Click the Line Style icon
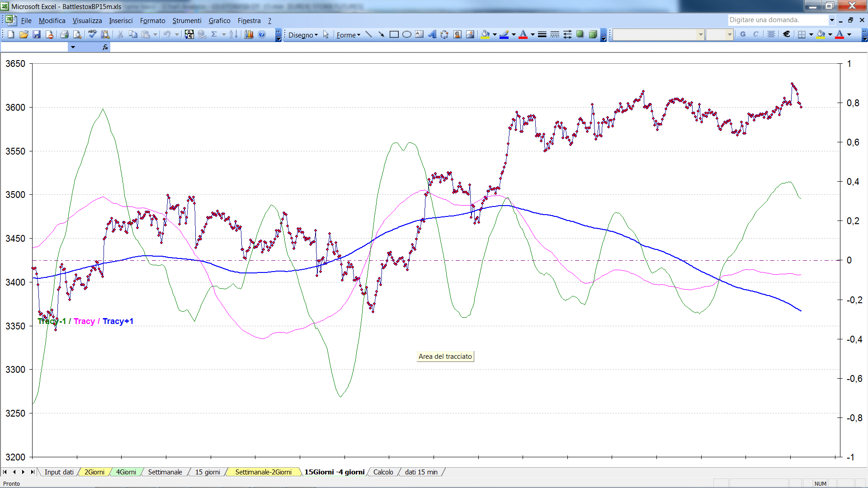 point(542,34)
